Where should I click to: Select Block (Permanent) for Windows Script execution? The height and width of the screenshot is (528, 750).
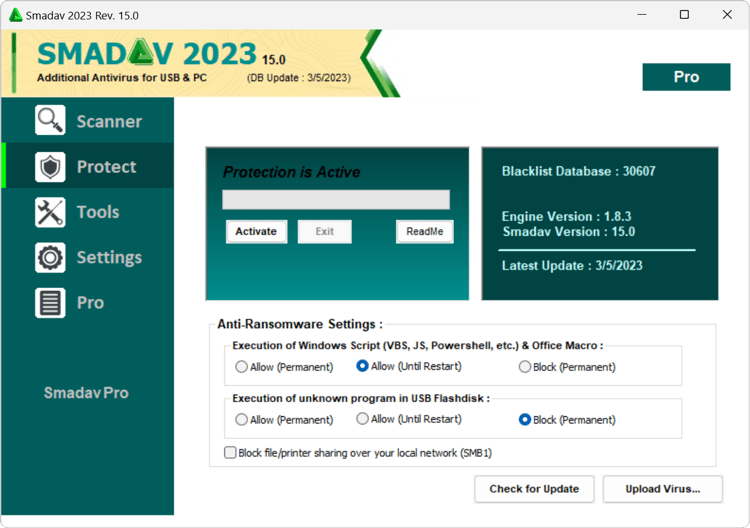pos(525,367)
